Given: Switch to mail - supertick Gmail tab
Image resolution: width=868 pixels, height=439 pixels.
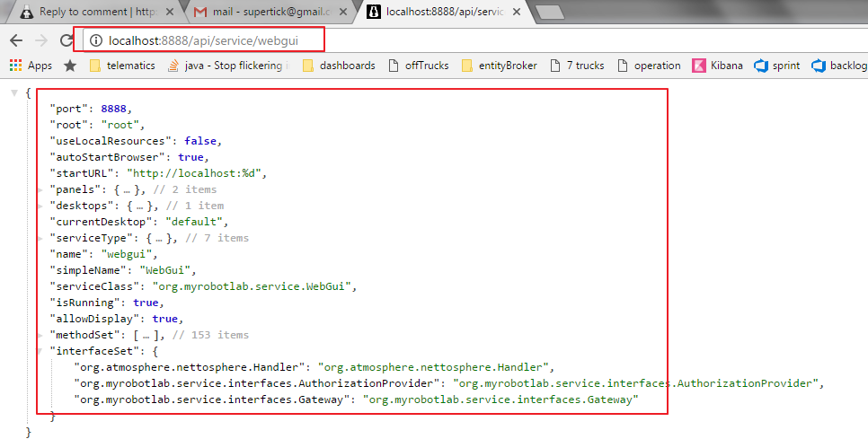Looking at the screenshot, I should click(x=270, y=12).
